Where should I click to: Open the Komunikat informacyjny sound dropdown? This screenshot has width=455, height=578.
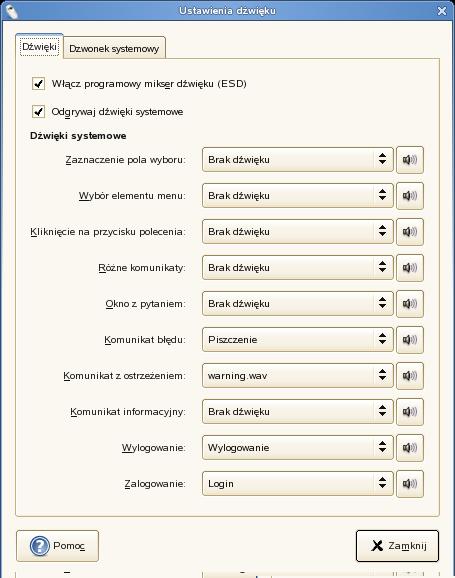point(298,412)
